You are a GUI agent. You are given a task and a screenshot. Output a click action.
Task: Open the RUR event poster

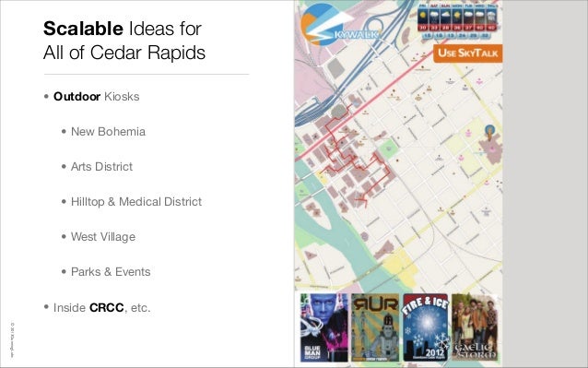[375, 327]
